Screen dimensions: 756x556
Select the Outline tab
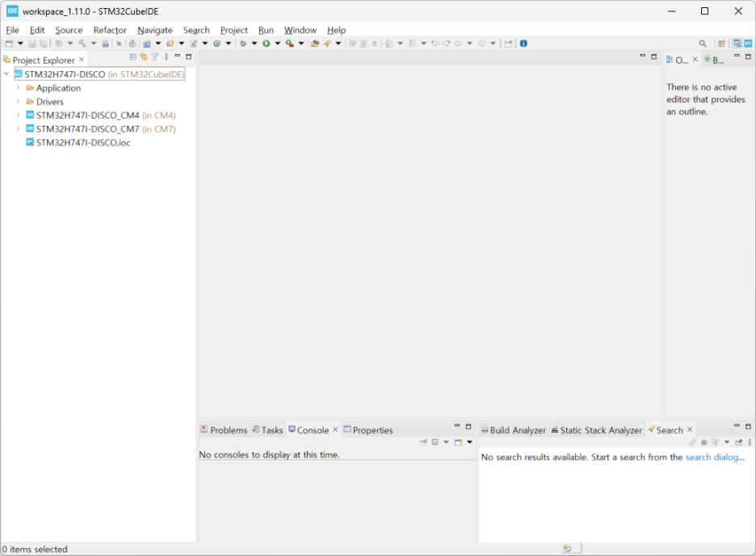[678, 60]
